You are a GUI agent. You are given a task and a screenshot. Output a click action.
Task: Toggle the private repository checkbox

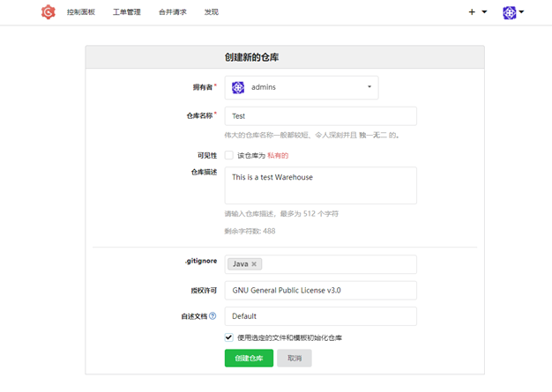pos(229,155)
